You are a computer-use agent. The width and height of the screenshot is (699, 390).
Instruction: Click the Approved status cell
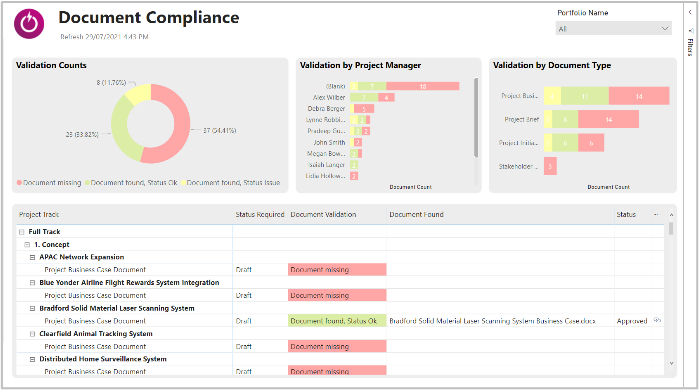632,321
